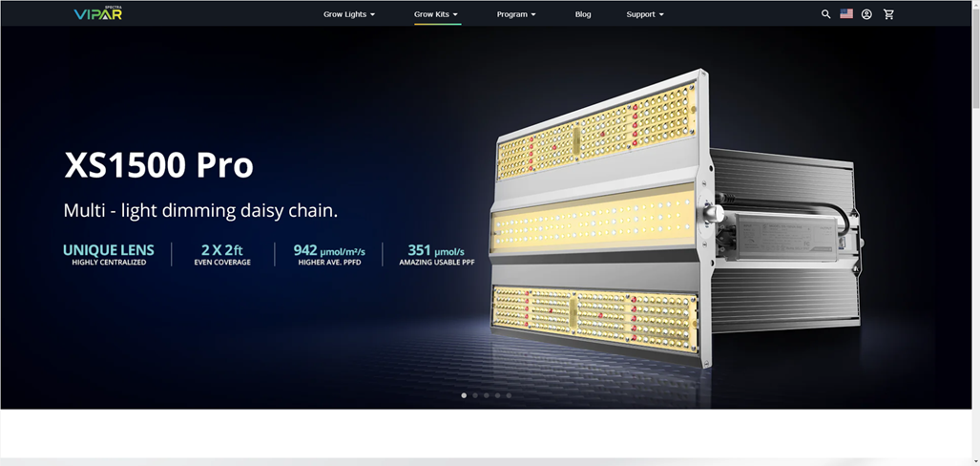This screenshot has width=980, height=466.
Task: Select the first carousel slide dot
Action: tap(464, 395)
